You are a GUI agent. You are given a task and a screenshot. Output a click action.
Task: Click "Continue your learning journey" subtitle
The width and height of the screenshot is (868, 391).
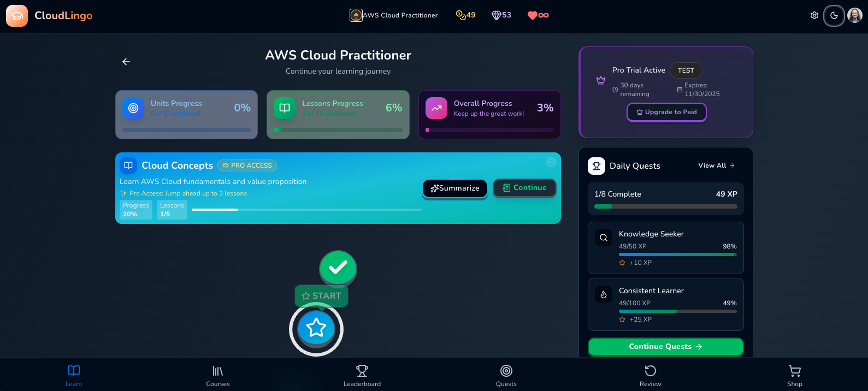(338, 72)
